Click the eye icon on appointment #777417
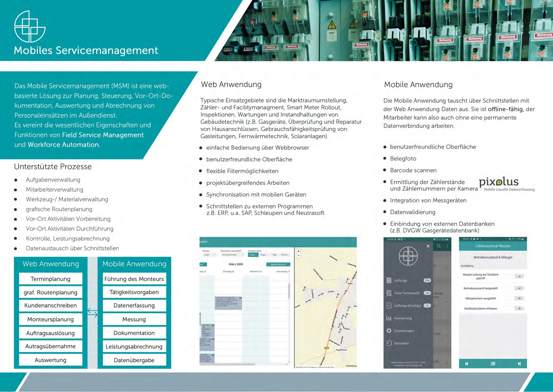 pos(213,325)
